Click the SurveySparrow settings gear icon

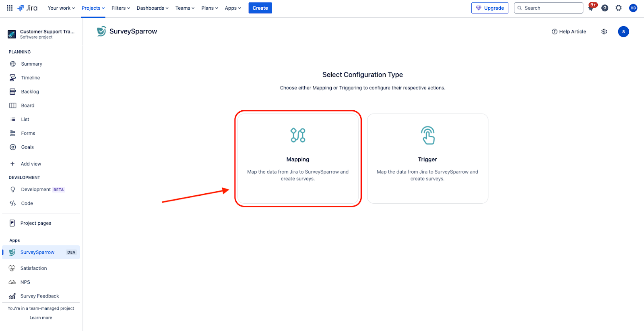tap(604, 32)
